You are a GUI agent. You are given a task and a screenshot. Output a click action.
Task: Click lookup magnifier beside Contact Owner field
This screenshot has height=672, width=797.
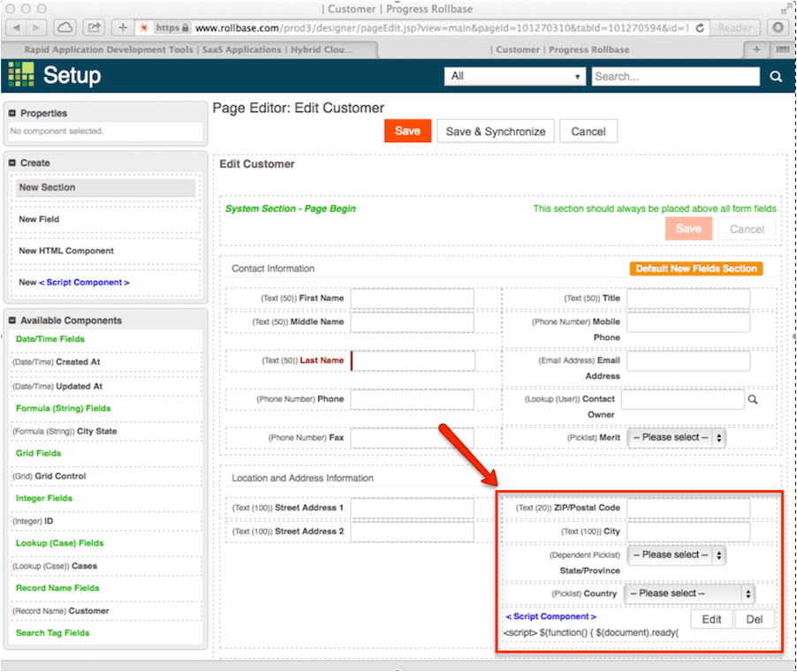point(754,400)
